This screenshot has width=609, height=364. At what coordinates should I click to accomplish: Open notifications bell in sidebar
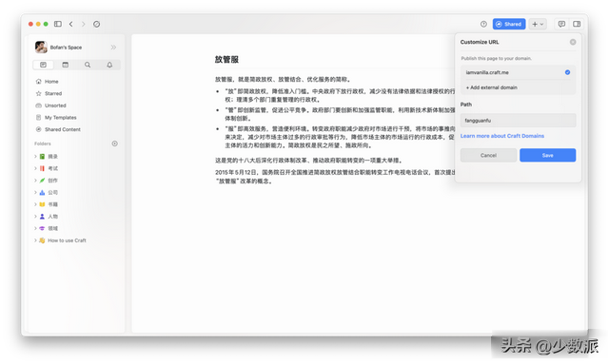click(x=109, y=65)
